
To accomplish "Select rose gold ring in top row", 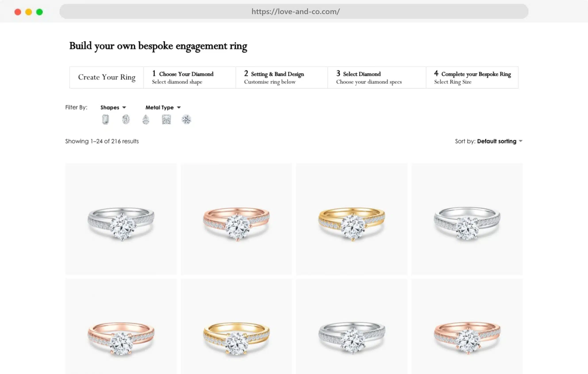I will (236, 219).
